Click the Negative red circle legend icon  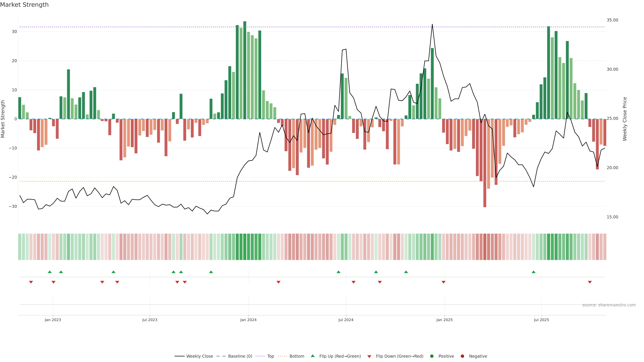462,356
